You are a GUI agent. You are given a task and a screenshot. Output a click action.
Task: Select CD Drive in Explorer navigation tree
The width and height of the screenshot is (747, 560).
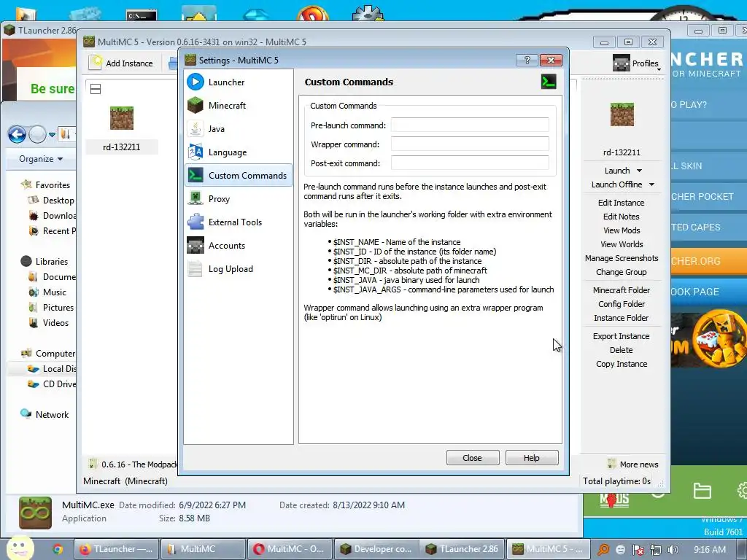pyautogui.click(x=52, y=384)
